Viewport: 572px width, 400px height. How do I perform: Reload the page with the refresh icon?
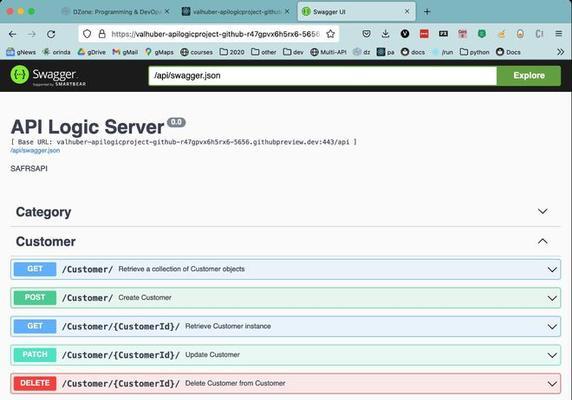[x=51, y=34]
